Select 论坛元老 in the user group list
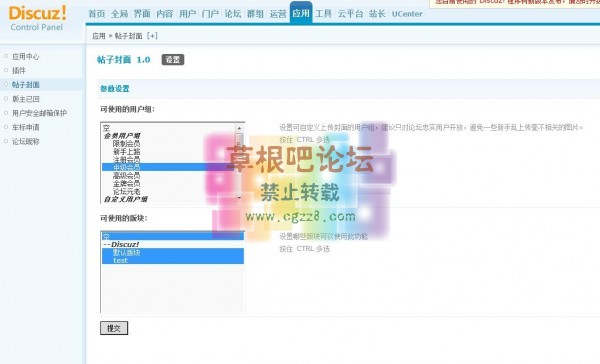Screen dimensions: 600x364 pyautogui.click(x=126, y=191)
